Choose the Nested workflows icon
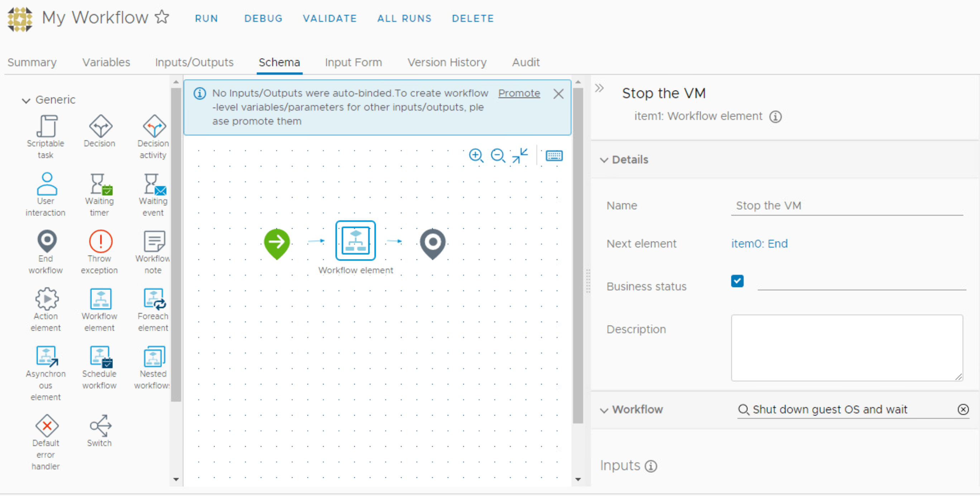This screenshot has width=980, height=496. click(154, 357)
